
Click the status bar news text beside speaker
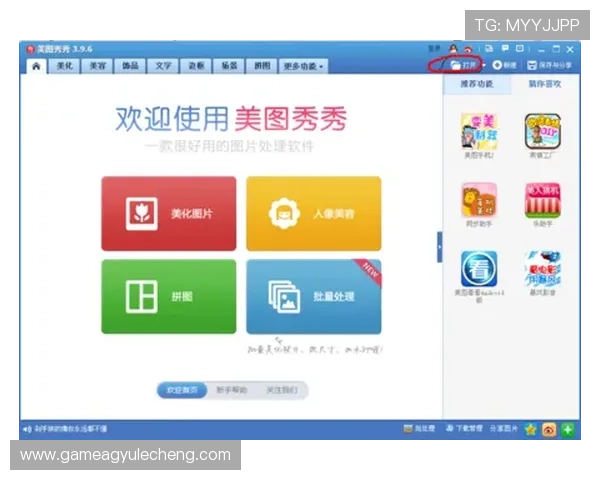pos(71,429)
